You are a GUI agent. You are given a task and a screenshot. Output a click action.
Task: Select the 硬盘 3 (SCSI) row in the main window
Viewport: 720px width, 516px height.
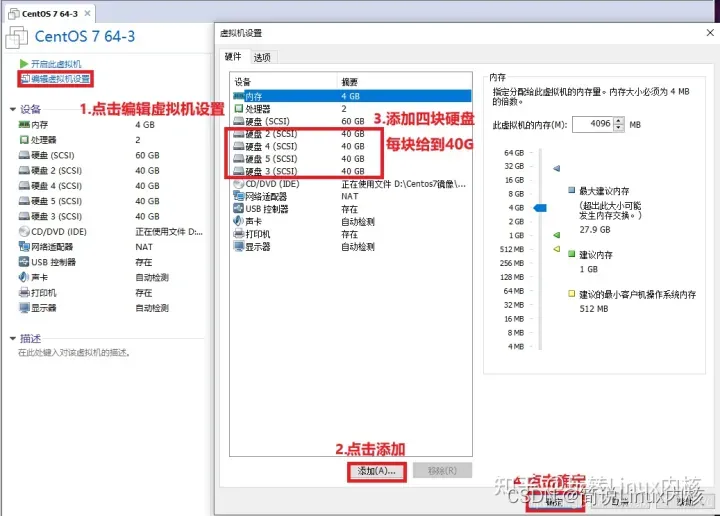[110, 216]
